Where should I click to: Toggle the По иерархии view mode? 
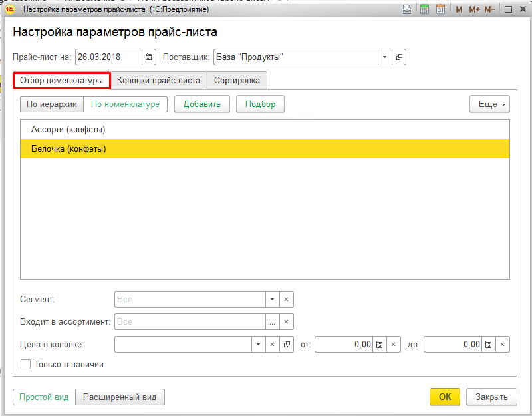tap(53, 104)
